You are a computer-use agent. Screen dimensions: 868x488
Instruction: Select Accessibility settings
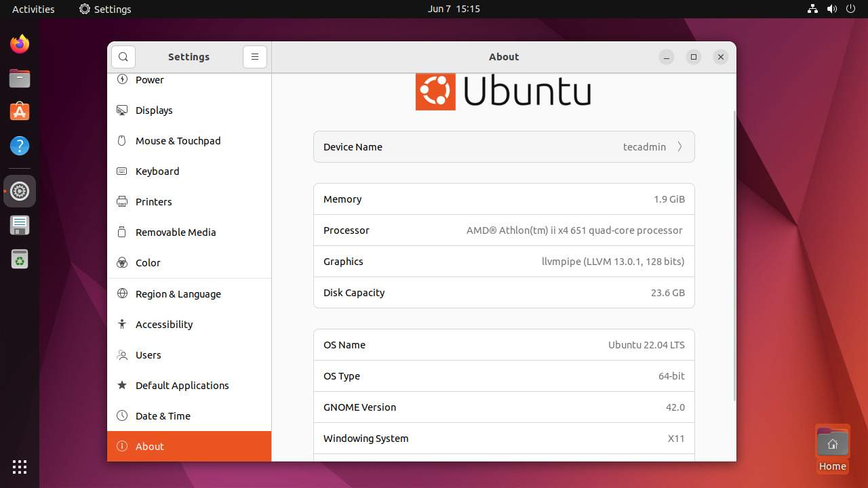163,324
